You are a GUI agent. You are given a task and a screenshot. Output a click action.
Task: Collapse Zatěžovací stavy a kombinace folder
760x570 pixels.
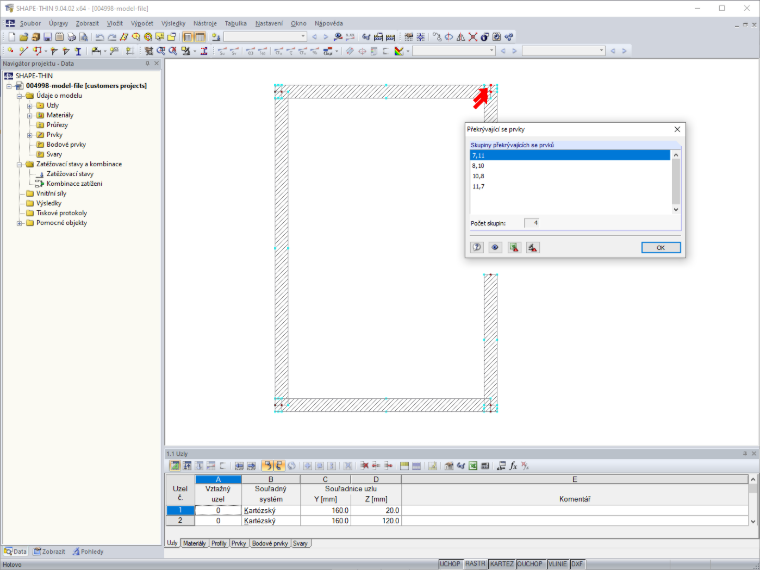tap(19, 164)
